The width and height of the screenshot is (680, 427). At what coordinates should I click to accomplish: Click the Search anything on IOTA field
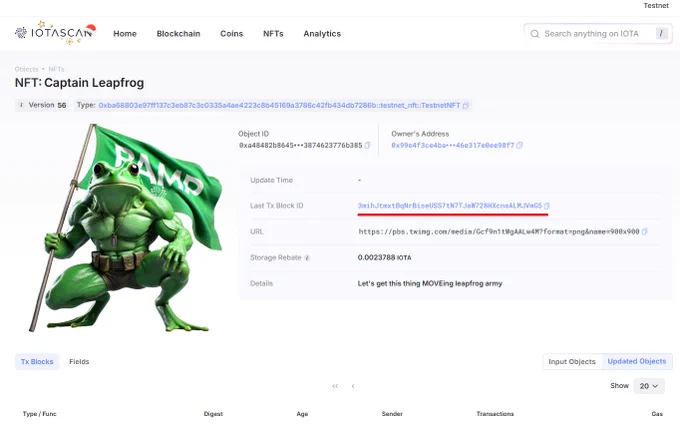(x=598, y=34)
